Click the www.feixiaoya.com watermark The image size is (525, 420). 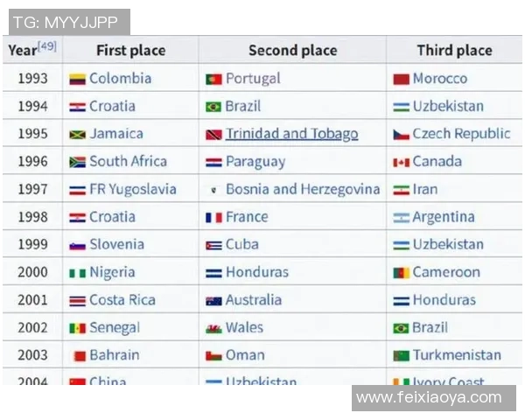coord(429,398)
